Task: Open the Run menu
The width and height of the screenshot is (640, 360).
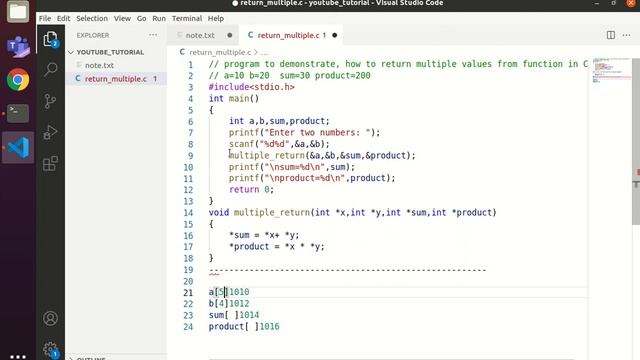Action: [x=159, y=18]
